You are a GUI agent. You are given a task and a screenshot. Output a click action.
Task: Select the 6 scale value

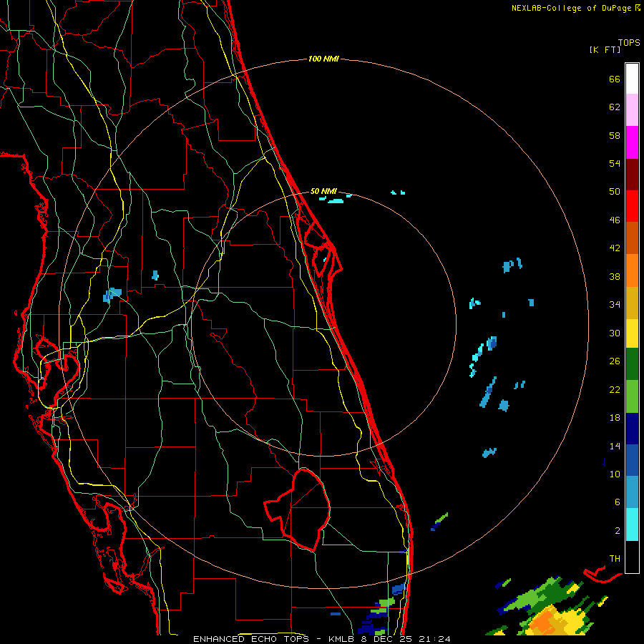coord(618,502)
